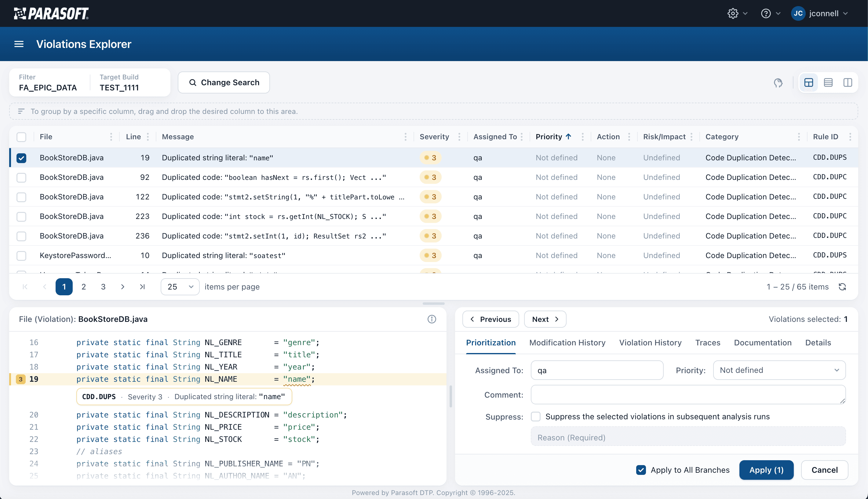Switch to split panel layout view
The image size is (868, 499).
808,82
